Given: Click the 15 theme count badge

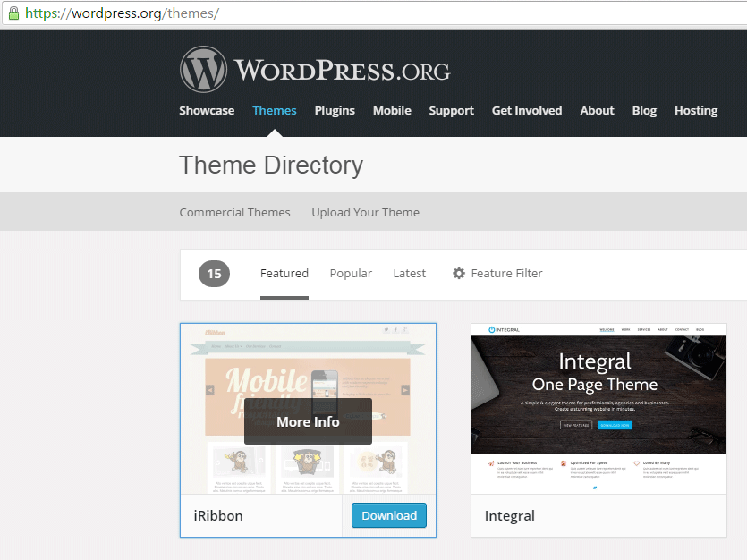Looking at the screenshot, I should [x=214, y=274].
